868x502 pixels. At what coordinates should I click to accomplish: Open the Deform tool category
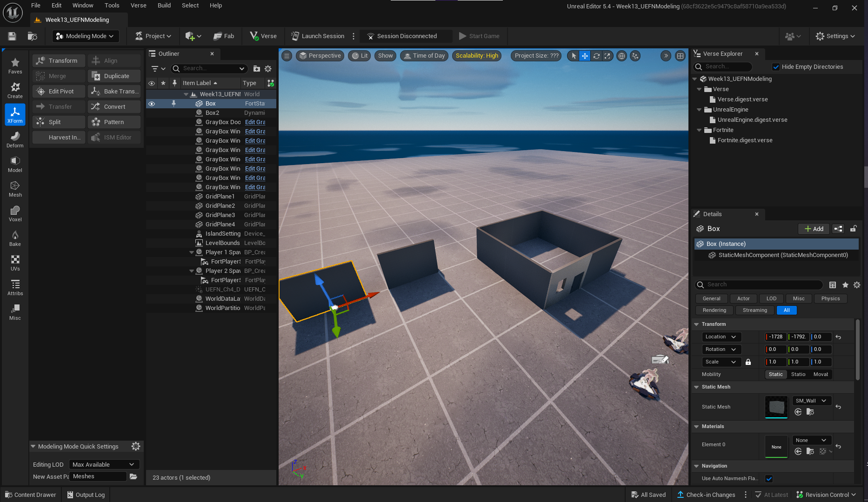click(15, 139)
